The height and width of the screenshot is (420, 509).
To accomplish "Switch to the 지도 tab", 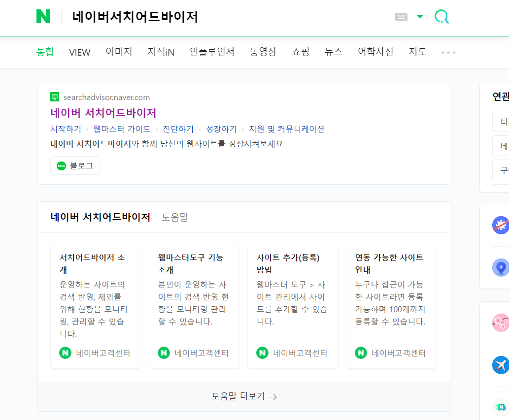I will pos(417,52).
